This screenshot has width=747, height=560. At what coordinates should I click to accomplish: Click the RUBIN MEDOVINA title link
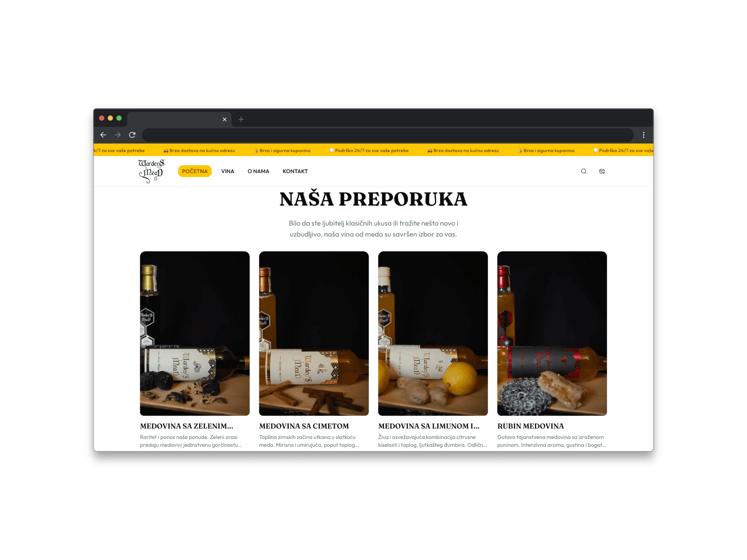[x=531, y=426]
